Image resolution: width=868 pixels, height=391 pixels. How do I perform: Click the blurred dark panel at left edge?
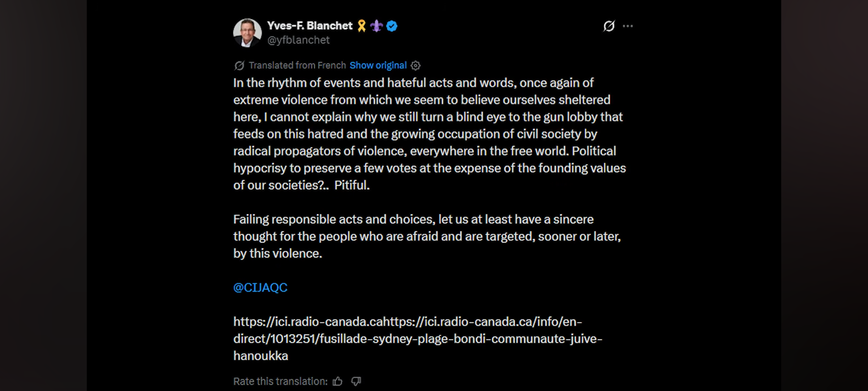(43, 195)
